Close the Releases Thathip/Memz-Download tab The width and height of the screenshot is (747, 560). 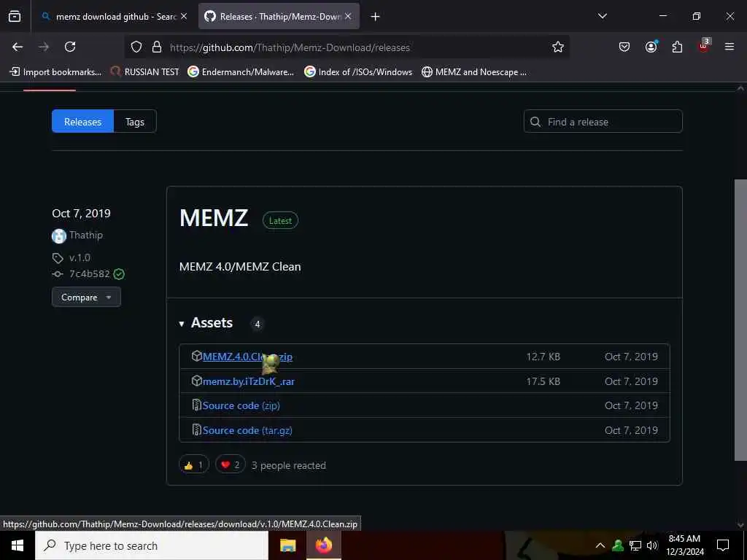click(348, 16)
